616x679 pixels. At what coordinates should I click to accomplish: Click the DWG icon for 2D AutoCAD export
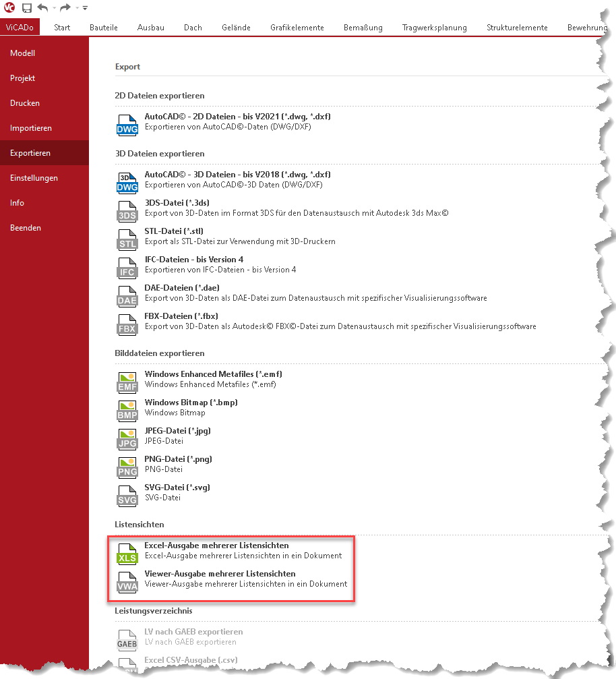tap(127, 125)
